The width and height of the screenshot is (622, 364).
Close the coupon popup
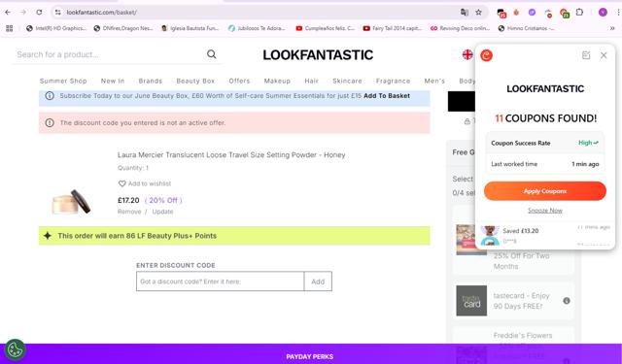point(604,55)
